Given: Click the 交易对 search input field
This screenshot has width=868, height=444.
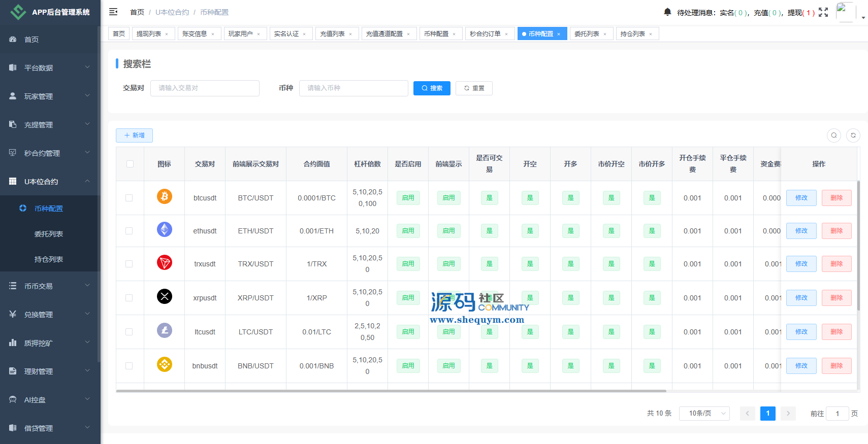Looking at the screenshot, I should (x=205, y=88).
